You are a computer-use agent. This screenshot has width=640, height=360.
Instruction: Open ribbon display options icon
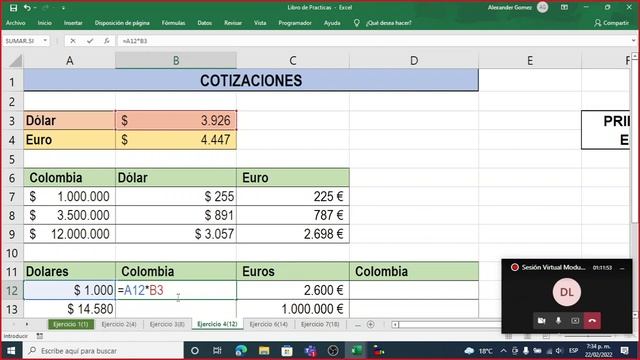pyautogui.click(x=564, y=7)
